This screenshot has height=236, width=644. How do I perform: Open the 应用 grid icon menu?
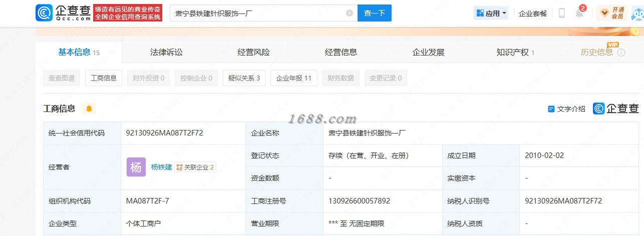click(x=481, y=13)
